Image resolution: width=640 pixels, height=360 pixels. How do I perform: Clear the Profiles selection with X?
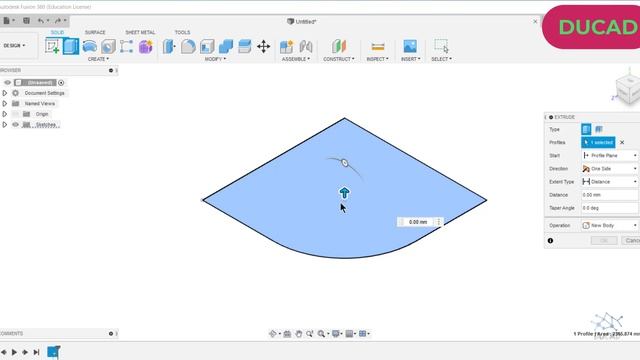pyautogui.click(x=622, y=142)
